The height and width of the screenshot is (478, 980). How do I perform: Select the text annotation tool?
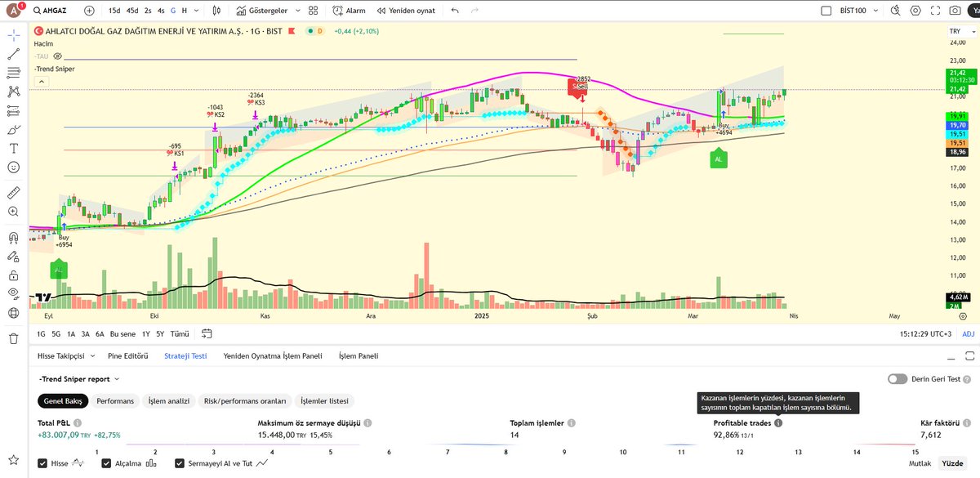[13, 148]
